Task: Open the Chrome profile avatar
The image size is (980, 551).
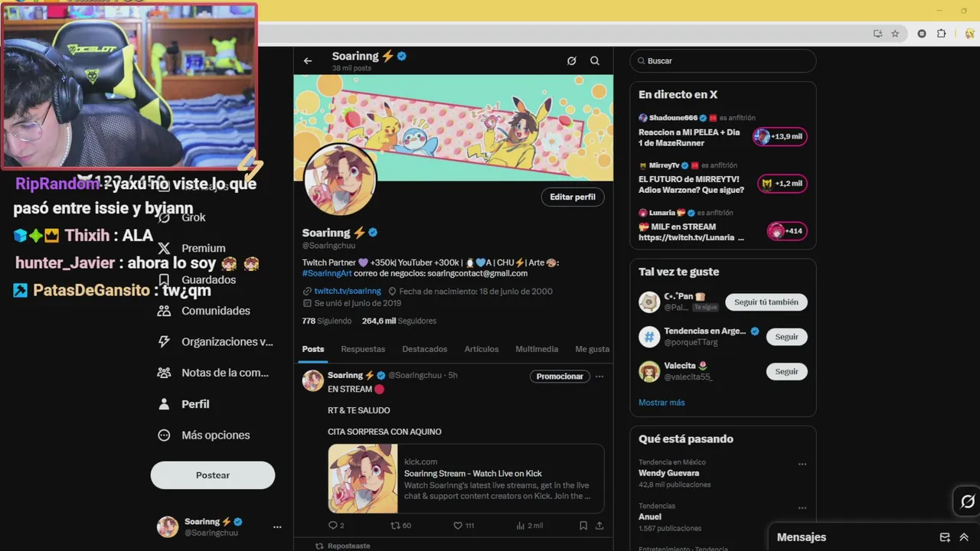Action: 969,34
